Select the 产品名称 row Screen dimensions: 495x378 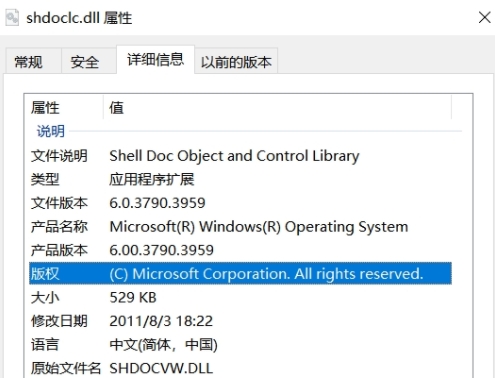pyautogui.click(x=240, y=227)
